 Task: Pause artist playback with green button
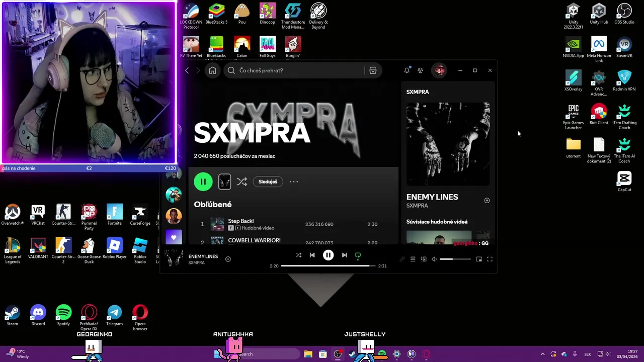(203, 182)
